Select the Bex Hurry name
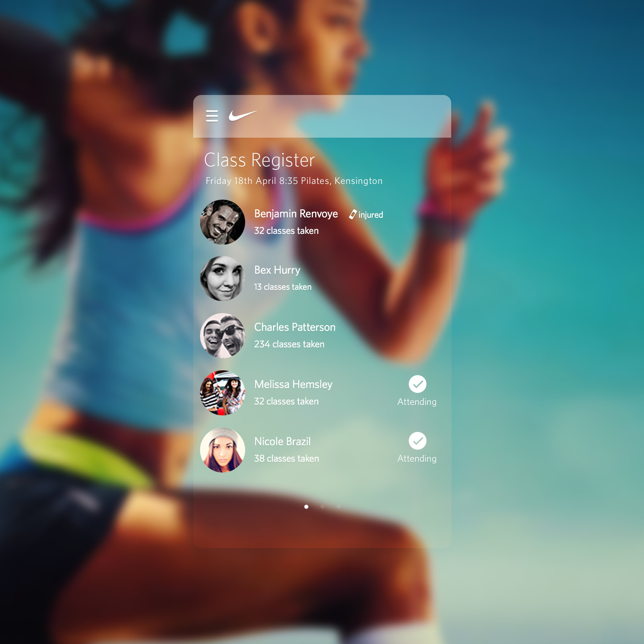Image resolution: width=644 pixels, height=644 pixels. tap(277, 270)
